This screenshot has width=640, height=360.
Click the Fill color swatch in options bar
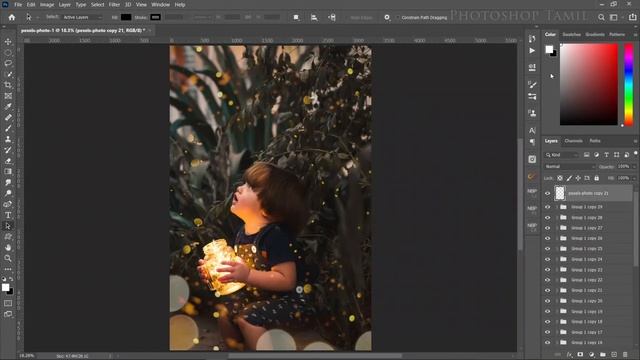126,18
